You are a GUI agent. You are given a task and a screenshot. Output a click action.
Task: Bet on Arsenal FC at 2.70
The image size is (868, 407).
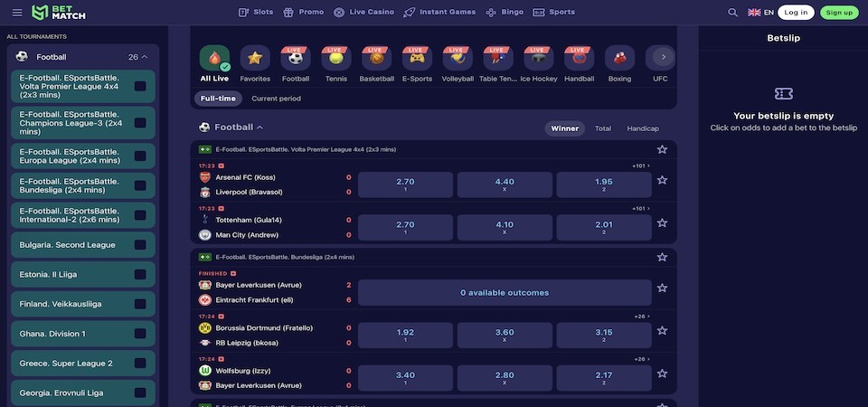click(x=405, y=185)
